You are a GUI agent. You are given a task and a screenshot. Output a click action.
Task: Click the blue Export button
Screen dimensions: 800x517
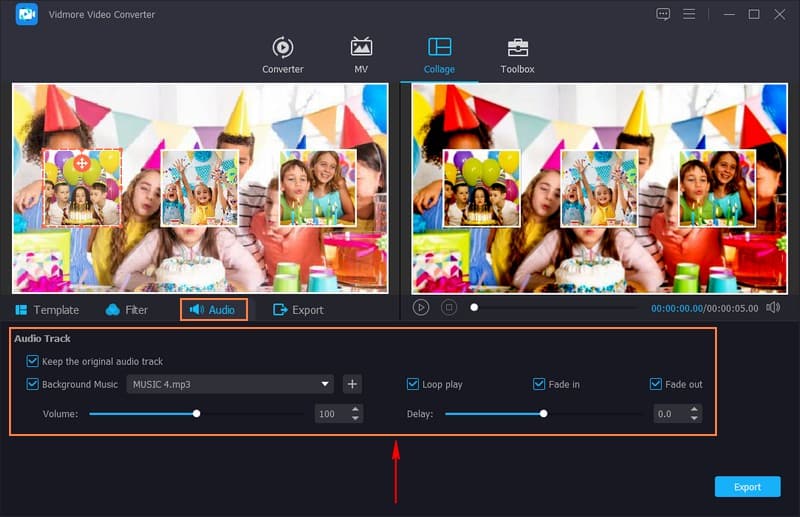[747, 487]
